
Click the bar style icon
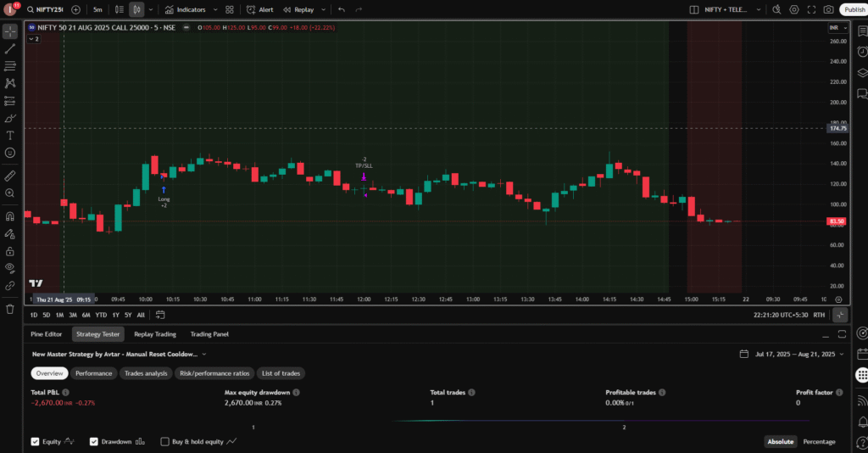click(119, 9)
